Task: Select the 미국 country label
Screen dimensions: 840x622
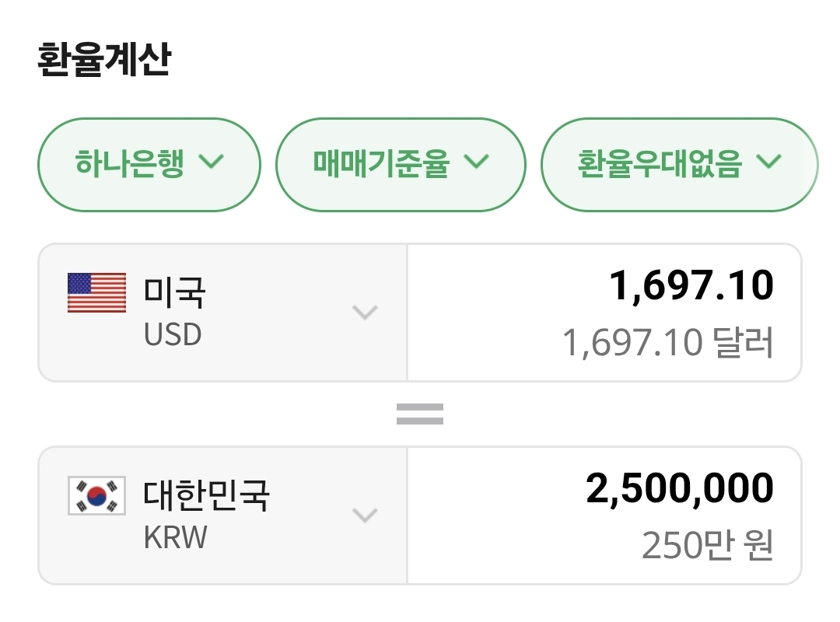Action: pyautogui.click(x=174, y=292)
